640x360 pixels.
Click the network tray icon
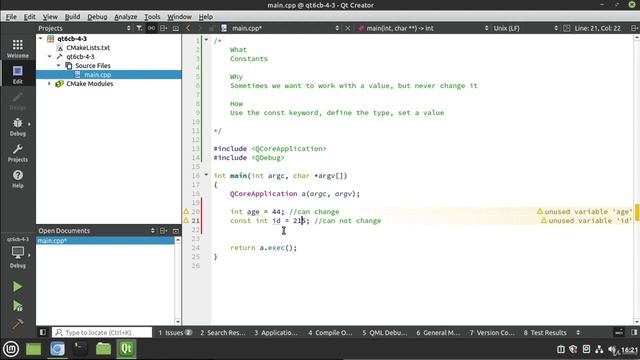pyautogui.click(x=599, y=349)
